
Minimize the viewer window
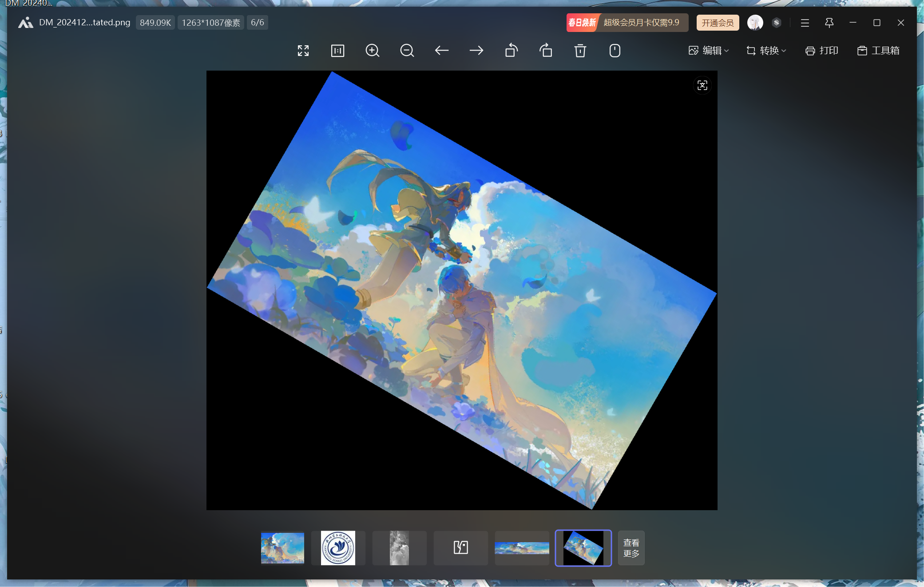[853, 23]
